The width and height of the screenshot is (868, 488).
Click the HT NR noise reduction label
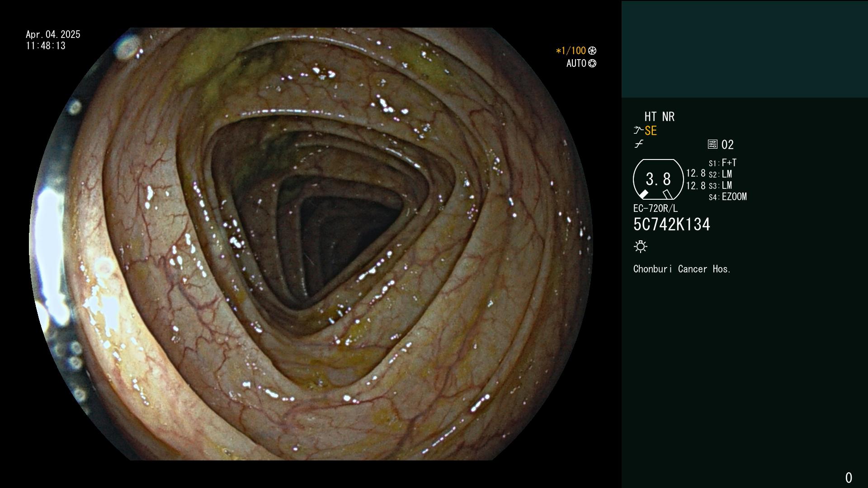pyautogui.click(x=660, y=117)
